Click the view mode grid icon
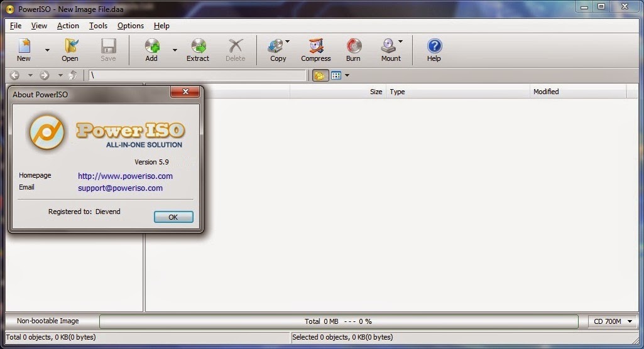This screenshot has height=349, width=644. (336, 75)
